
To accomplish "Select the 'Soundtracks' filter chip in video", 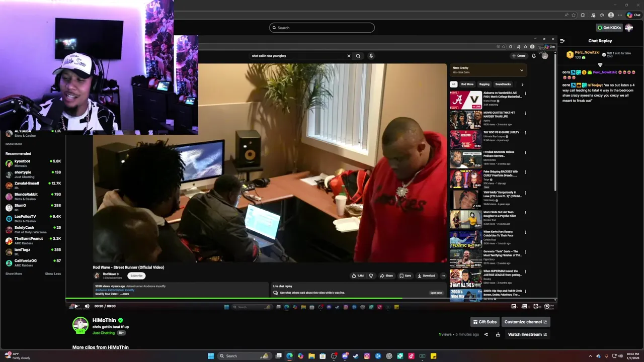I will click(x=503, y=84).
